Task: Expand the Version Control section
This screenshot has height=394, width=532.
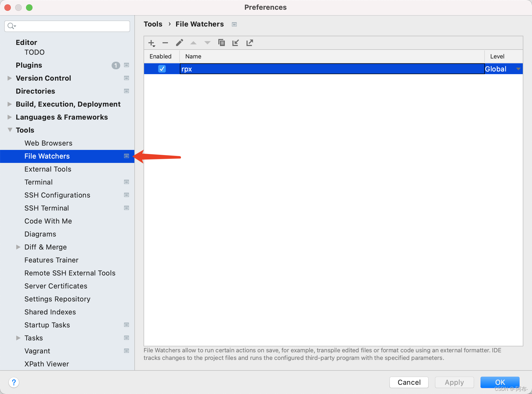Action: point(10,78)
